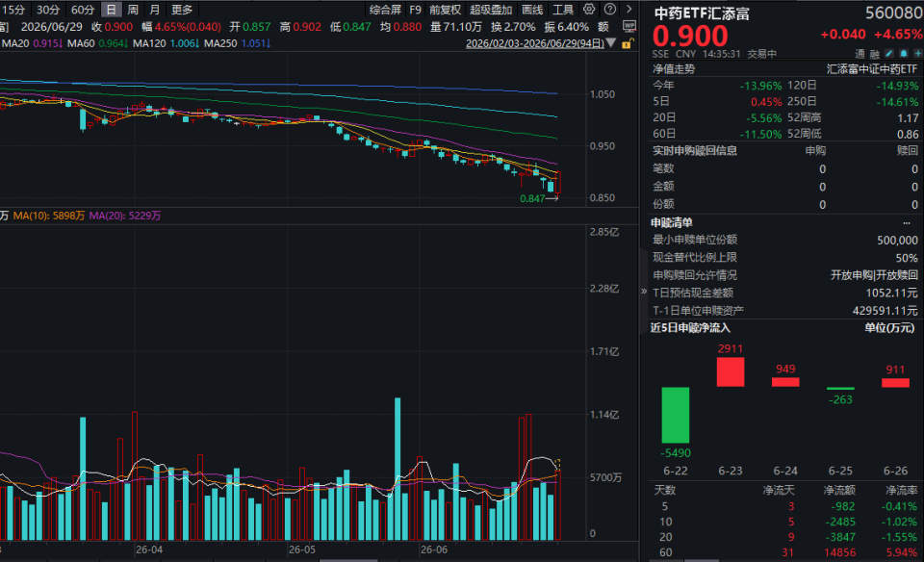Image resolution: width=924 pixels, height=562 pixels.
Task: Click the MA(10): 5898万 volume label
Action: (49, 216)
